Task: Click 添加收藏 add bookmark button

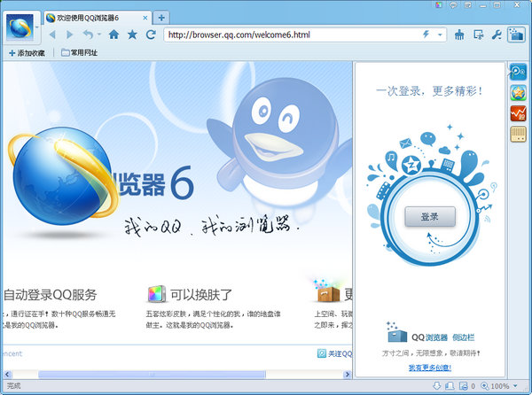Action: (27, 53)
